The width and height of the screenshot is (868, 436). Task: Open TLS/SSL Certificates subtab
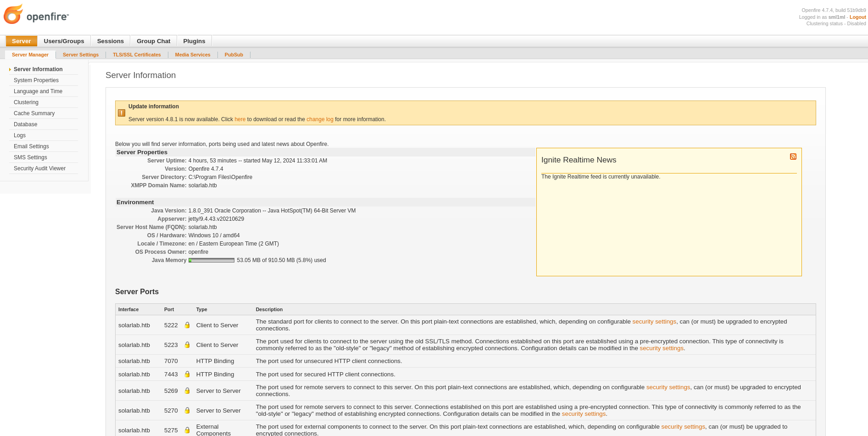click(x=137, y=55)
